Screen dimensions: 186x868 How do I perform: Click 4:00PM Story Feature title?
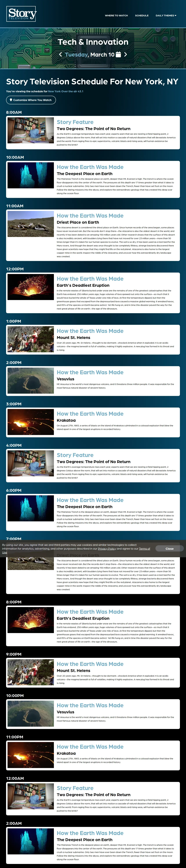click(75, 455)
